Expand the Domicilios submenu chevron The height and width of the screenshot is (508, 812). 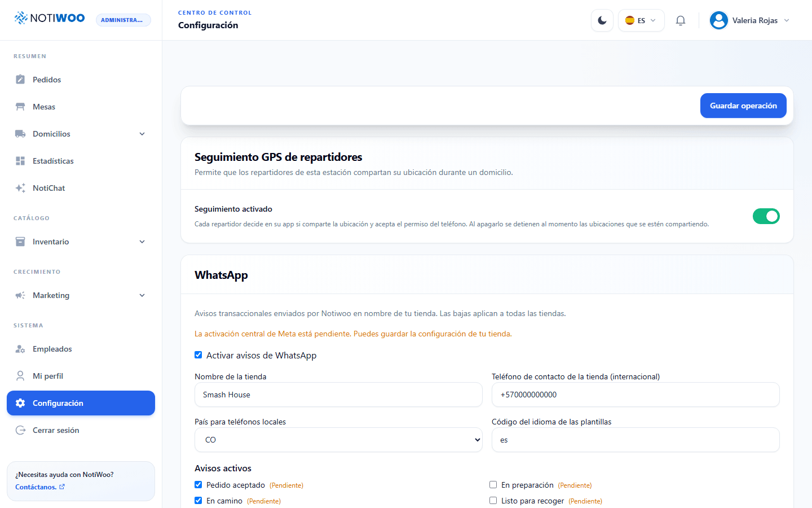(142, 134)
